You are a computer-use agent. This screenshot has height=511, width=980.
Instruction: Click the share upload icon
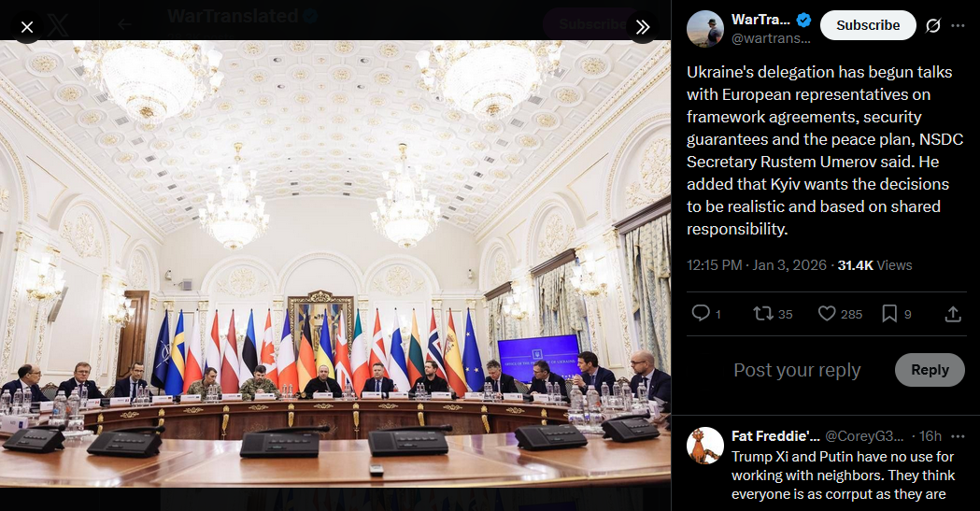pos(953,314)
